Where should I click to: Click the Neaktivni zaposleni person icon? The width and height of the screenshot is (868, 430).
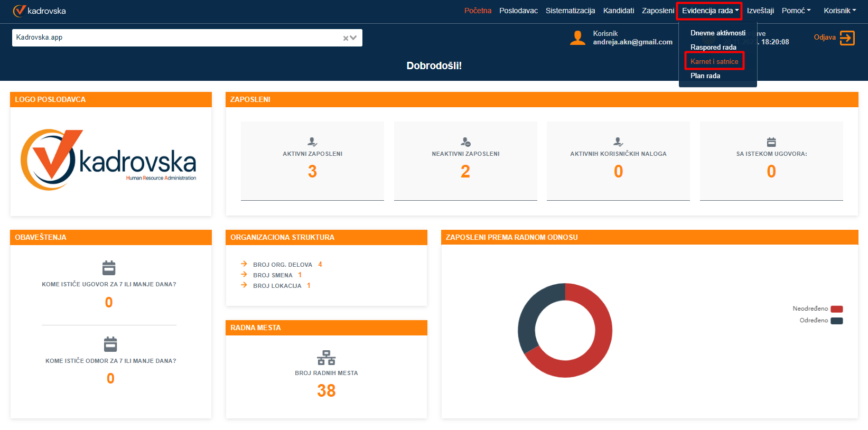point(465,142)
